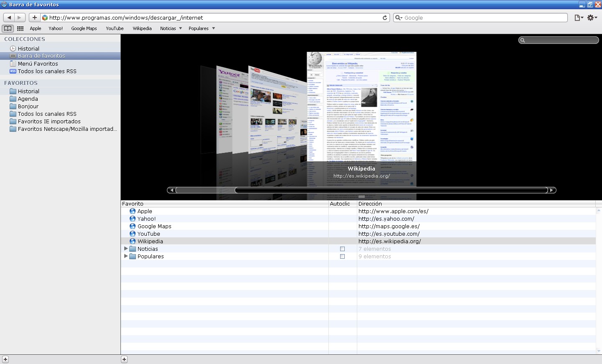Viewport: 602px width, 364px height.
Task: Toggle Autoclic checkbox for Noticias
Action: [x=342, y=249]
